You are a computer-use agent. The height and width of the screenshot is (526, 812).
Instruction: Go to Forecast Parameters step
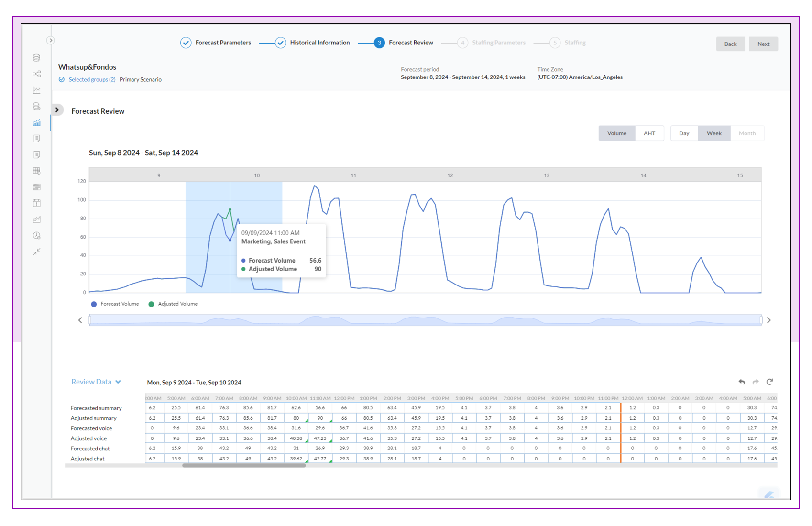coord(223,43)
